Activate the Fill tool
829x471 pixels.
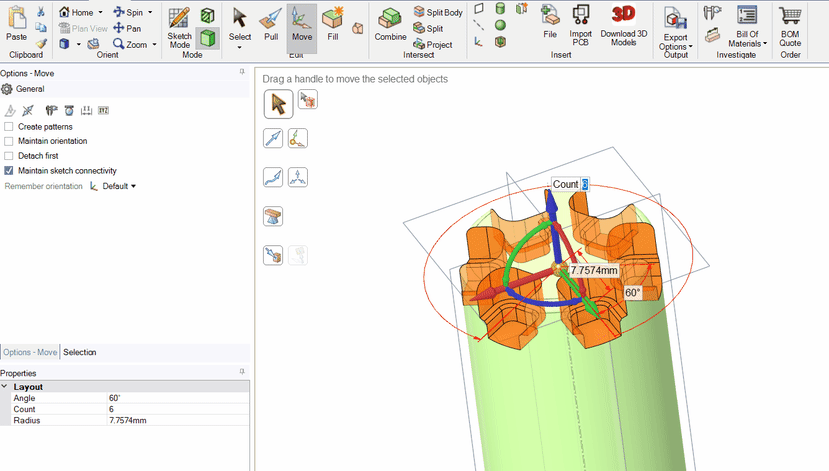tap(333, 25)
